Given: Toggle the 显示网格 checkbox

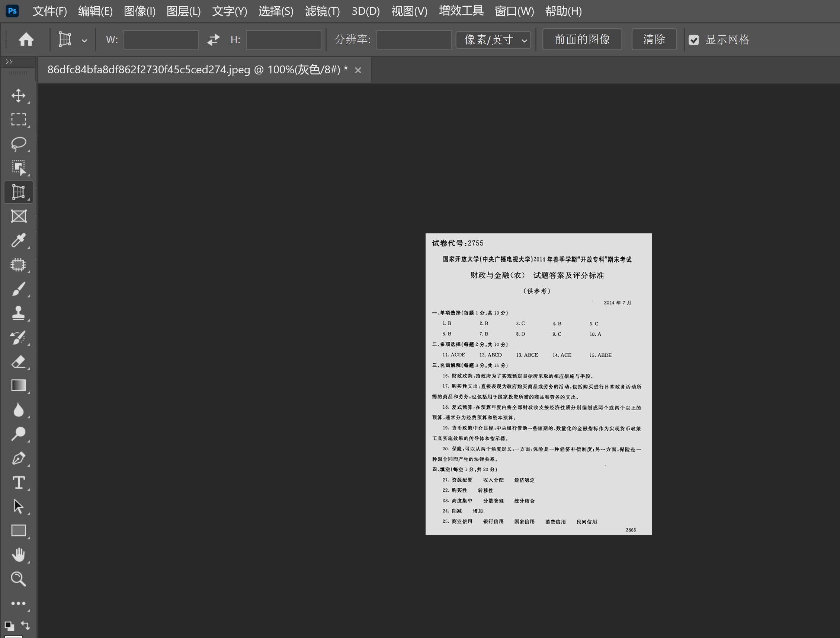Looking at the screenshot, I should (693, 40).
